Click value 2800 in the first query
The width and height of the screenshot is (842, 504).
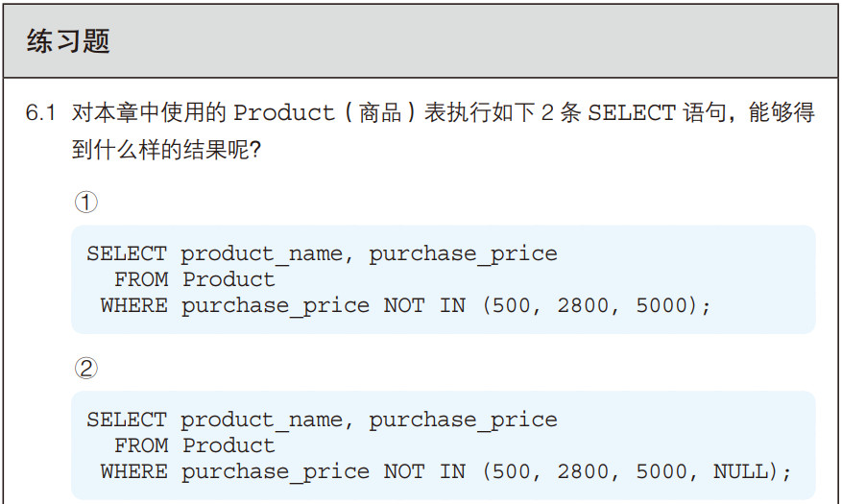(583, 305)
